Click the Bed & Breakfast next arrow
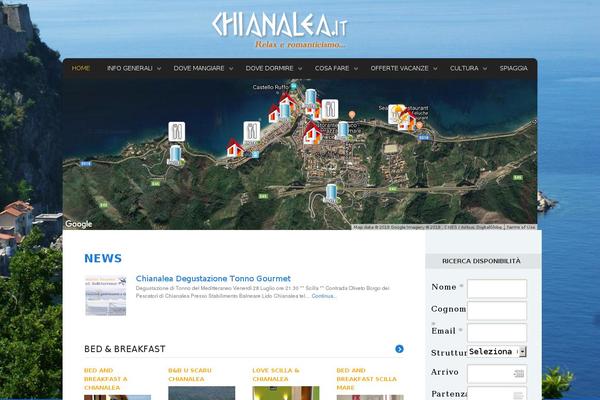This screenshot has width=600, height=400. [399, 349]
